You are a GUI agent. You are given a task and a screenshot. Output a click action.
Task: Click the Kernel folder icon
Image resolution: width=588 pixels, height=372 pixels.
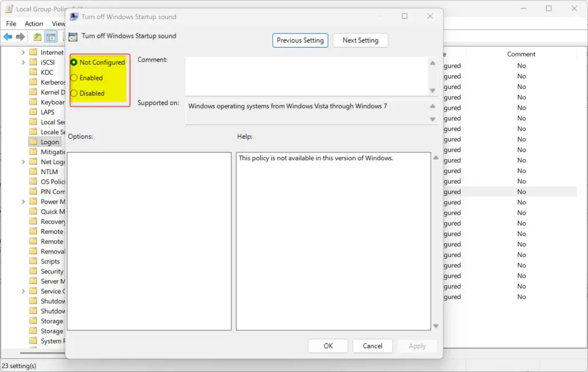pyautogui.click(x=33, y=92)
